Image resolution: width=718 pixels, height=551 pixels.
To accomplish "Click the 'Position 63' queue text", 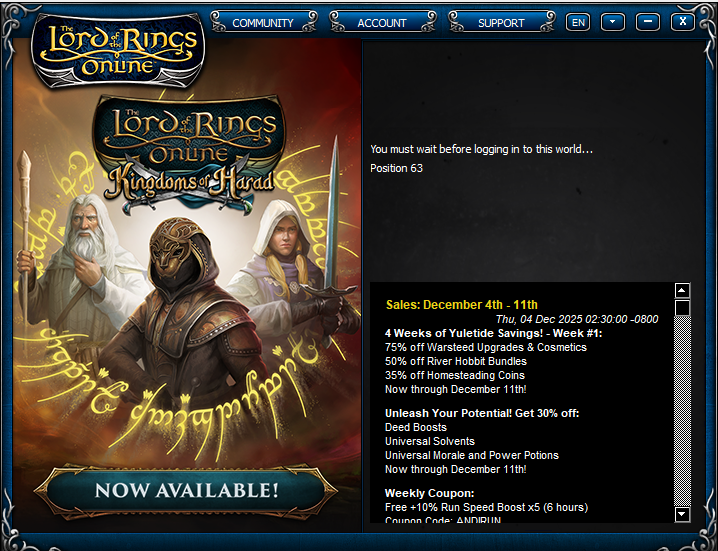I will [396, 168].
